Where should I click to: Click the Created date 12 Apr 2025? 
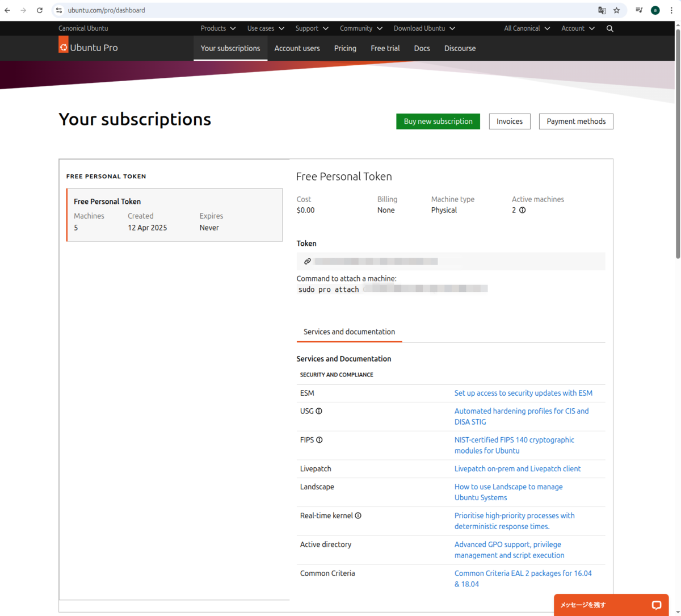pyautogui.click(x=148, y=228)
